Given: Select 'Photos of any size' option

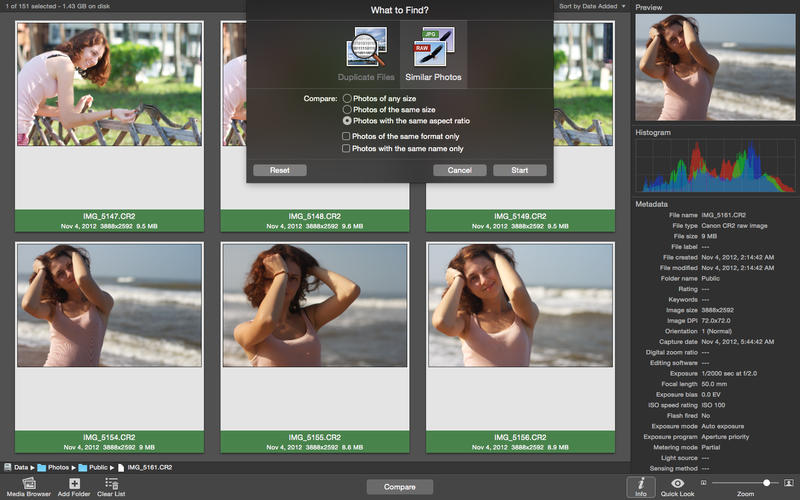Looking at the screenshot, I should coord(347,99).
